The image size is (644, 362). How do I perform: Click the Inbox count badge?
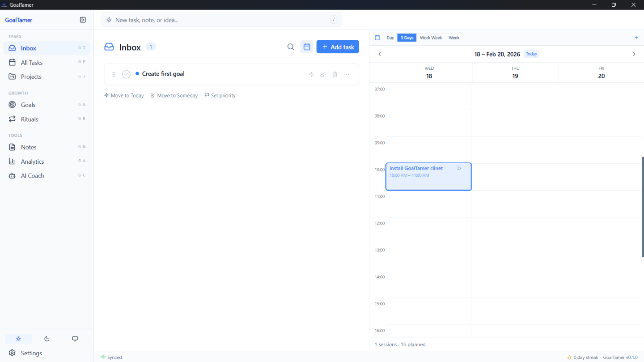point(151,47)
